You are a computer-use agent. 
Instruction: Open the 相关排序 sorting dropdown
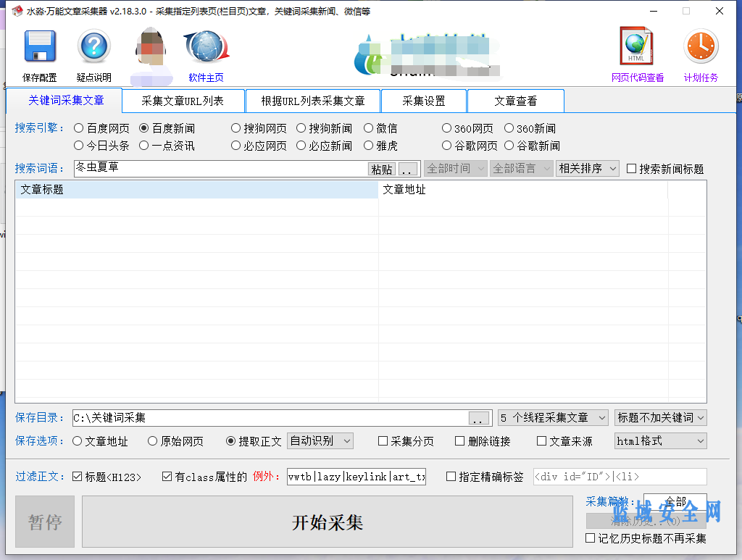pyautogui.click(x=586, y=168)
